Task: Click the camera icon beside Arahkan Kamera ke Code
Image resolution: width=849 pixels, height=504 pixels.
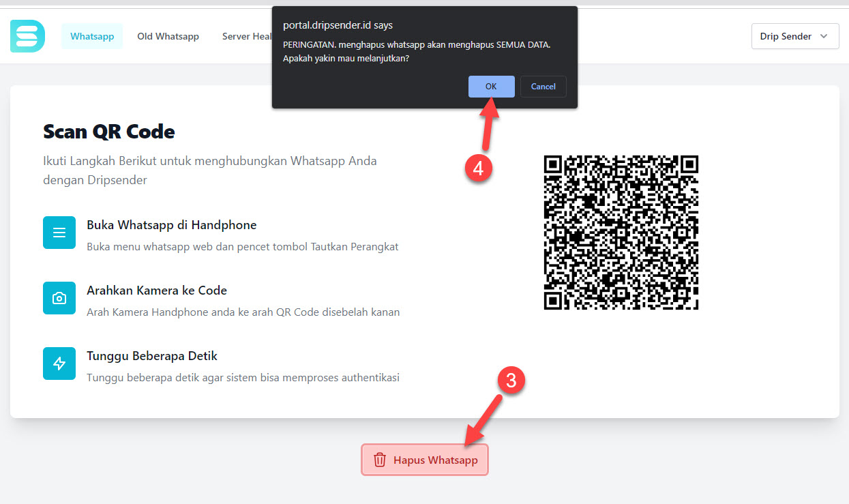Action: click(x=59, y=298)
